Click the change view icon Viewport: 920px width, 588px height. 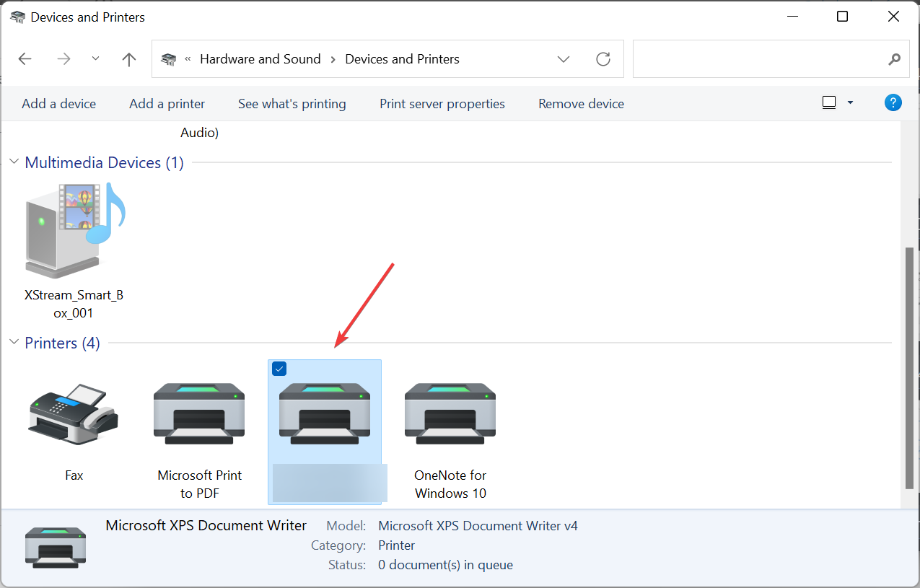click(829, 103)
